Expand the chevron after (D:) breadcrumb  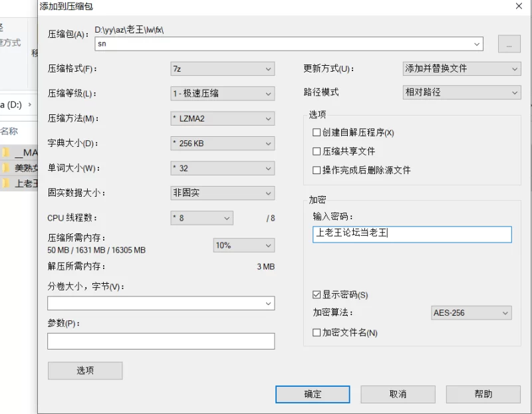pos(30,104)
